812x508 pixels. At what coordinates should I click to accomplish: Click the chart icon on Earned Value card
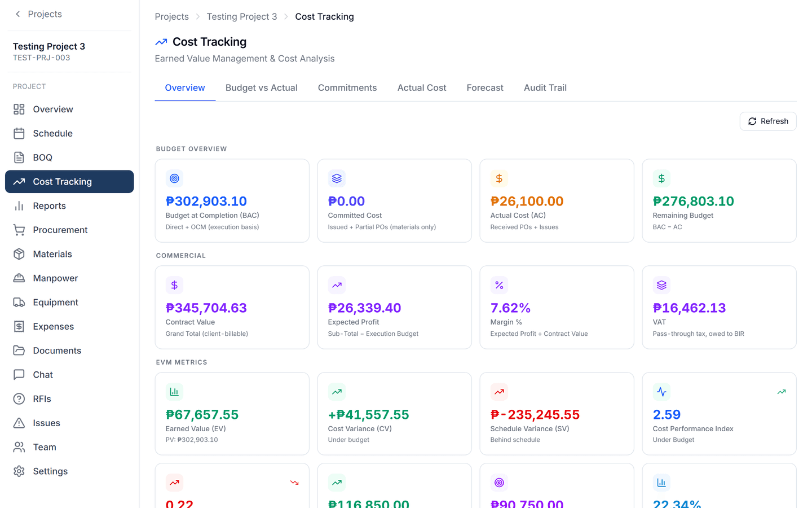coord(174,392)
